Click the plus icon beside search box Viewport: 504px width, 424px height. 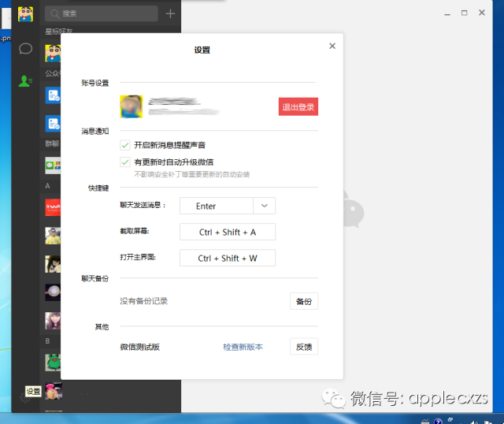(170, 13)
